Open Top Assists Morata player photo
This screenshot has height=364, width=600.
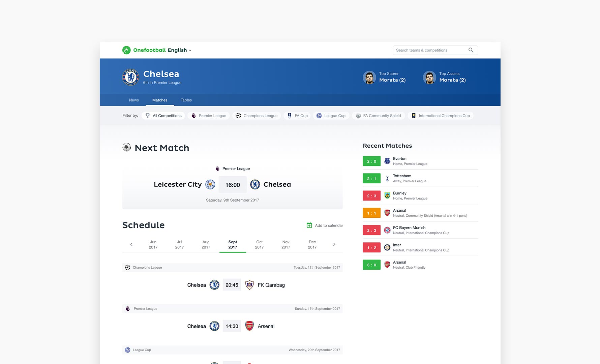[429, 78]
